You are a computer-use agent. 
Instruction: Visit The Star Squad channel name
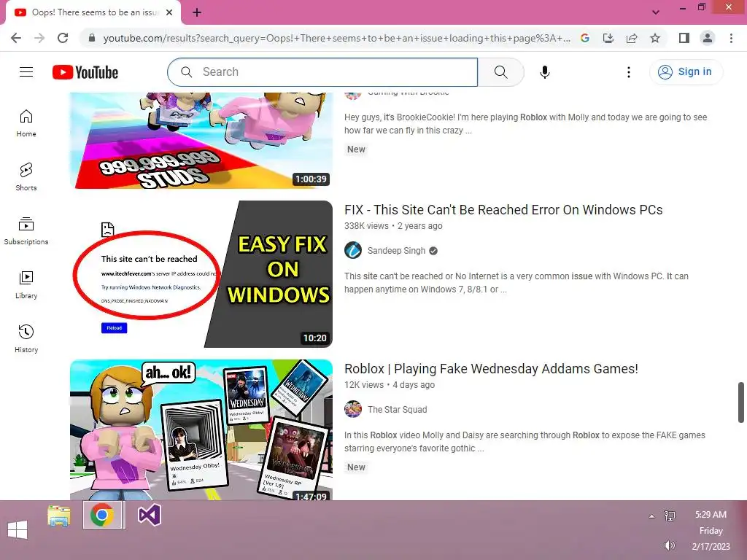398,410
